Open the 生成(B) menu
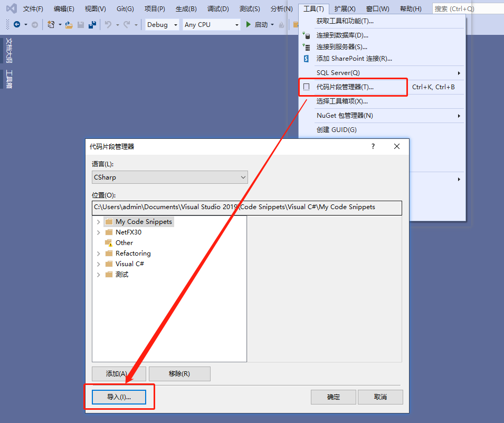504x423 pixels. click(x=186, y=8)
